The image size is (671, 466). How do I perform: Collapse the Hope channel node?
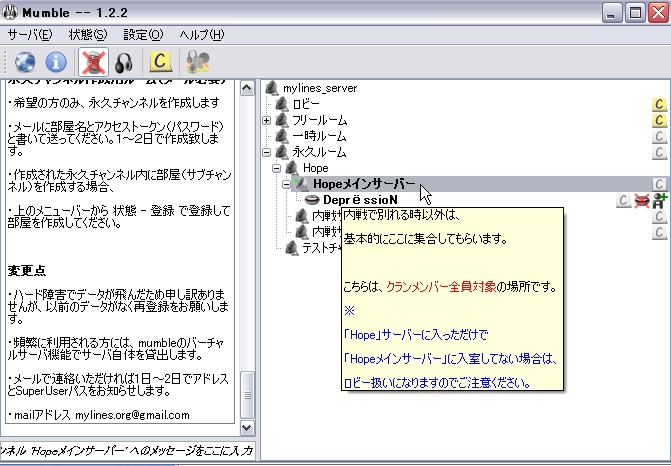tap(276, 168)
